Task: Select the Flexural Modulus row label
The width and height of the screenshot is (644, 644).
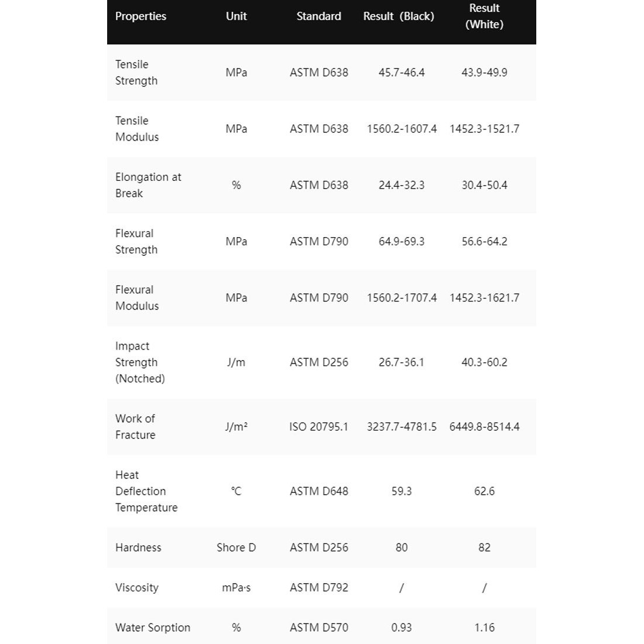Action: (x=137, y=298)
